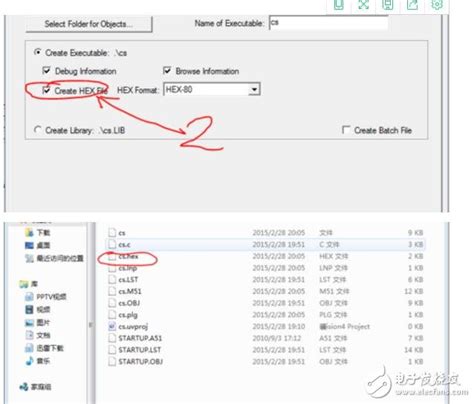The image size is (474, 404).
Task: Open the 下载 folder icon in the sidebar
Action: pos(29,232)
